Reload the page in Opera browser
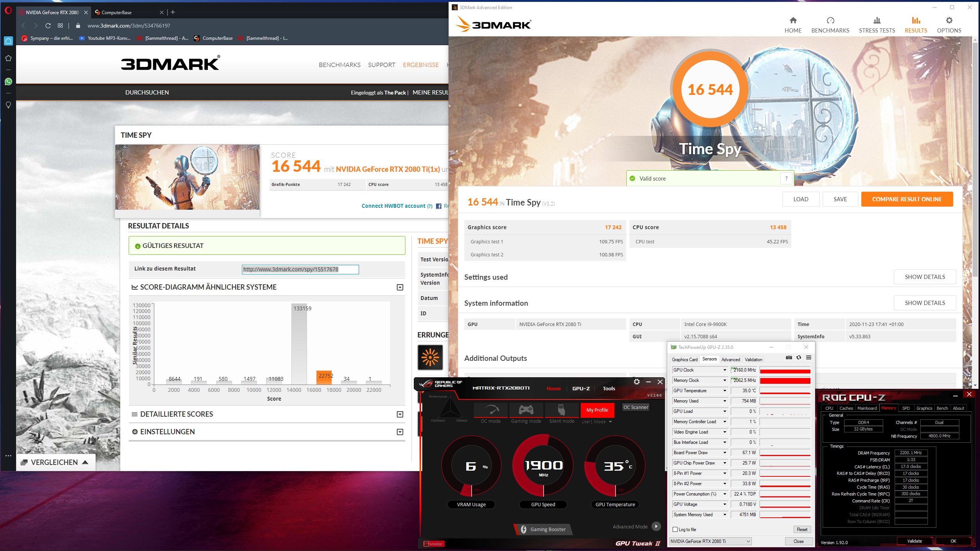This screenshot has height=551, width=980. pos(48,26)
